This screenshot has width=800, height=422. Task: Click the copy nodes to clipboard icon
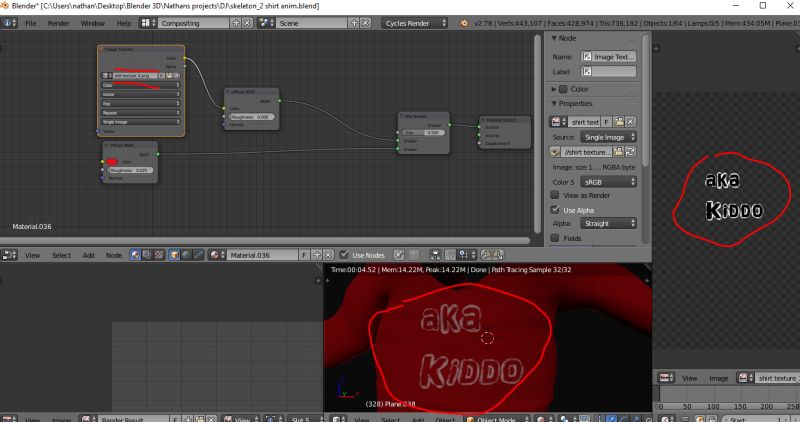click(486, 255)
